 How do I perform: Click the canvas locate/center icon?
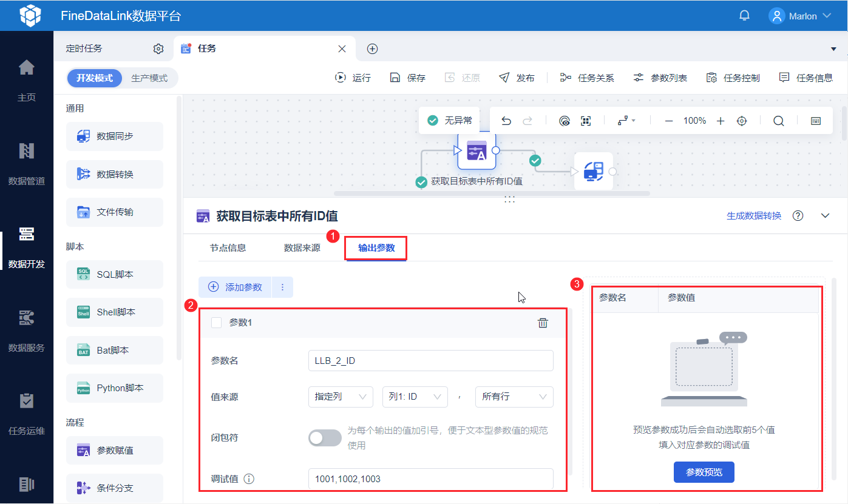[742, 121]
